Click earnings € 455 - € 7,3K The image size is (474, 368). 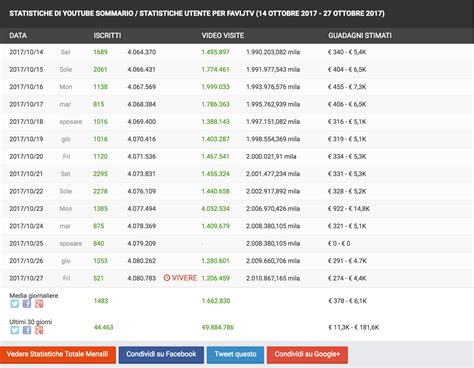coord(347,87)
